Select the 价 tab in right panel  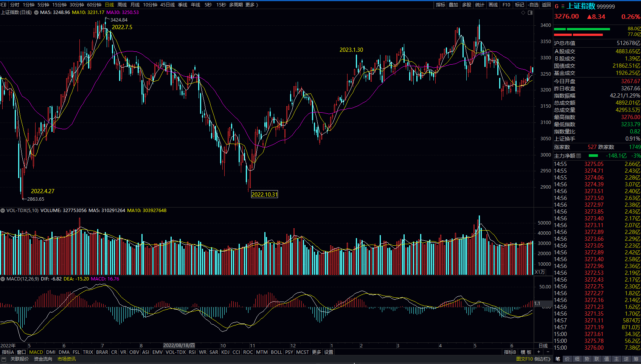[x=567, y=359]
